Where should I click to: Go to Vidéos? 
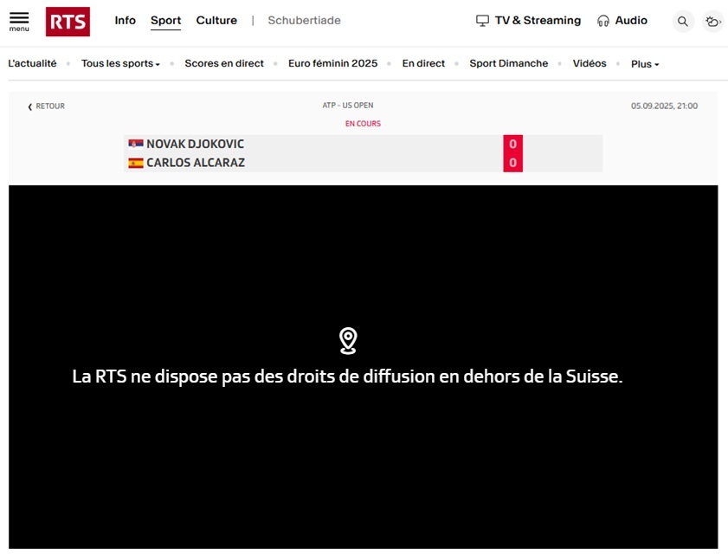tap(589, 63)
